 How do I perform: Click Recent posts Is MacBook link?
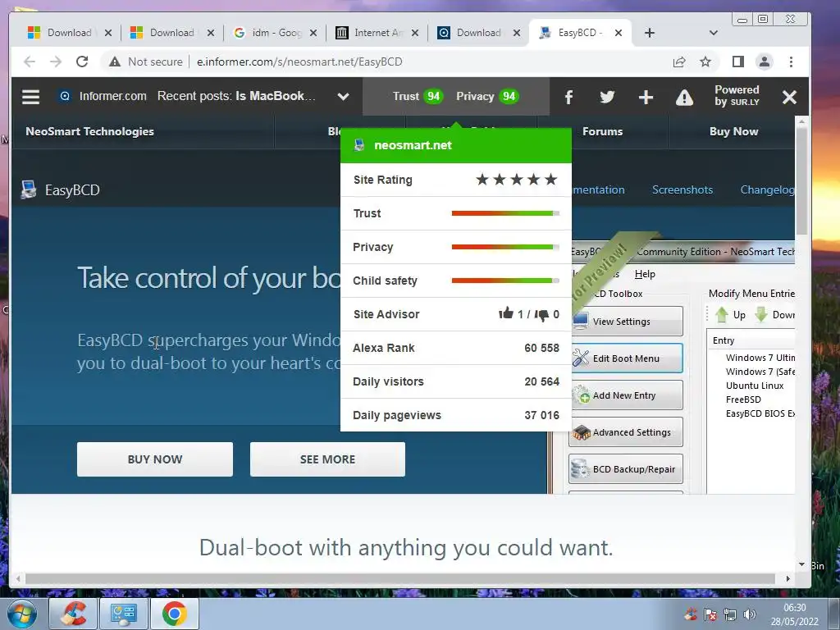[276, 97]
